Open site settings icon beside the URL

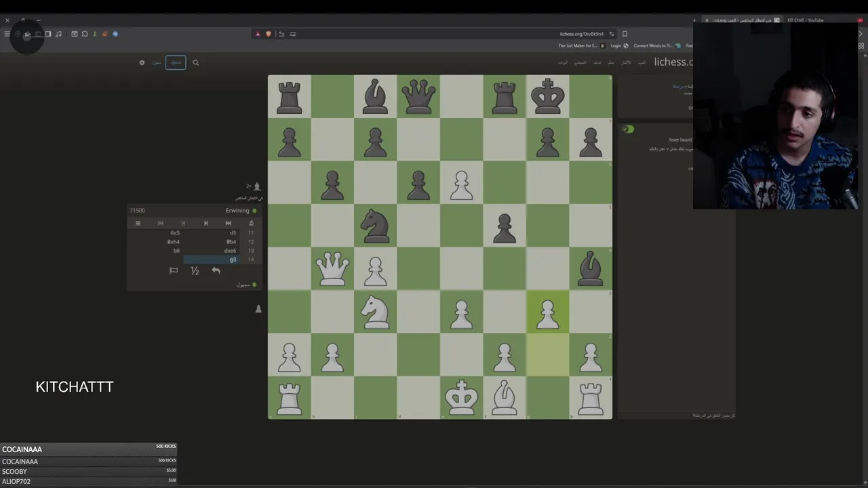pyautogui.click(x=612, y=34)
